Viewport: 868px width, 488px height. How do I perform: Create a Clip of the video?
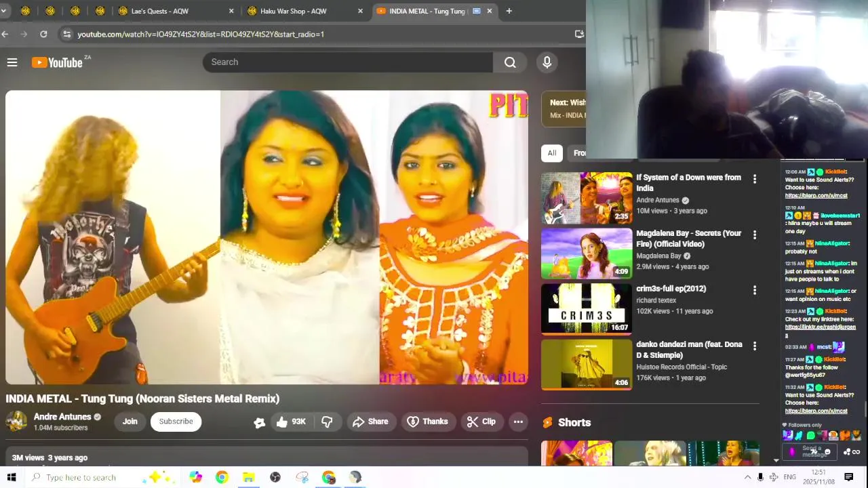(x=481, y=422)
